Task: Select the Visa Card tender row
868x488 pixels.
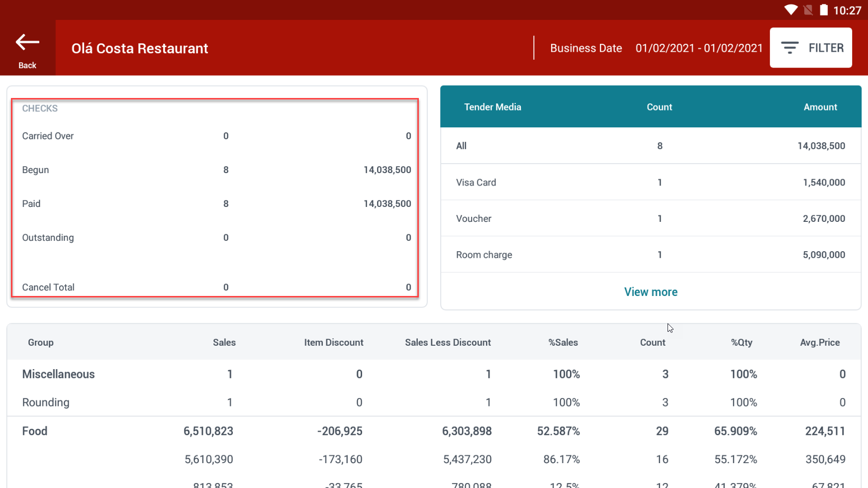Action: (x=650, y=183)
